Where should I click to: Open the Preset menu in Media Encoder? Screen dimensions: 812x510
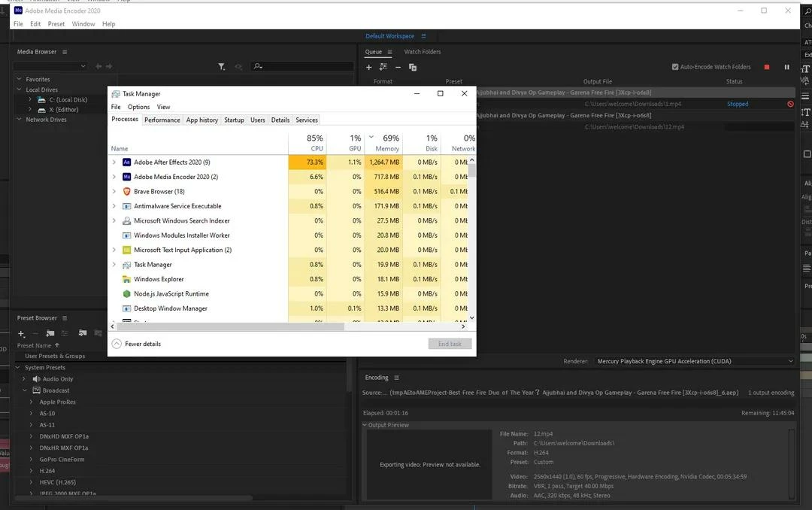click(x=56, y=24)
